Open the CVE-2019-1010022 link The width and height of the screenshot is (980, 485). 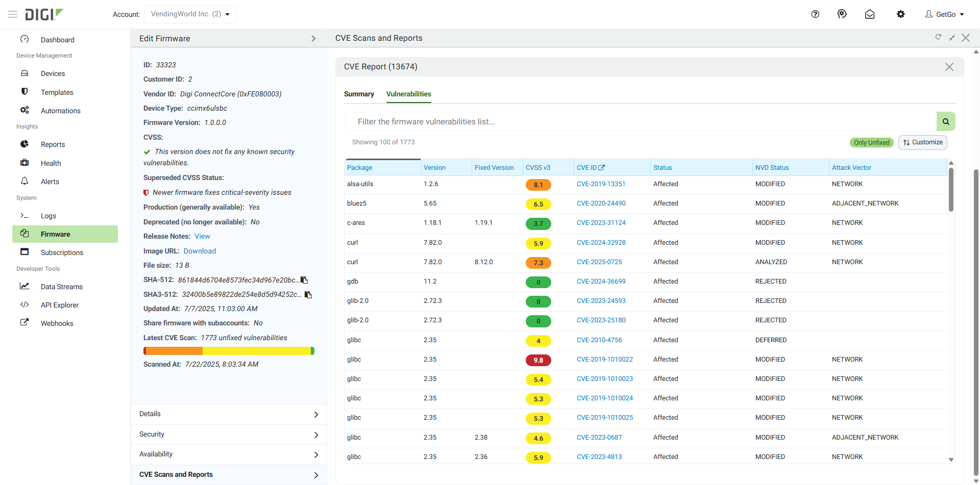pyautogui.click(x=604, y=360)
